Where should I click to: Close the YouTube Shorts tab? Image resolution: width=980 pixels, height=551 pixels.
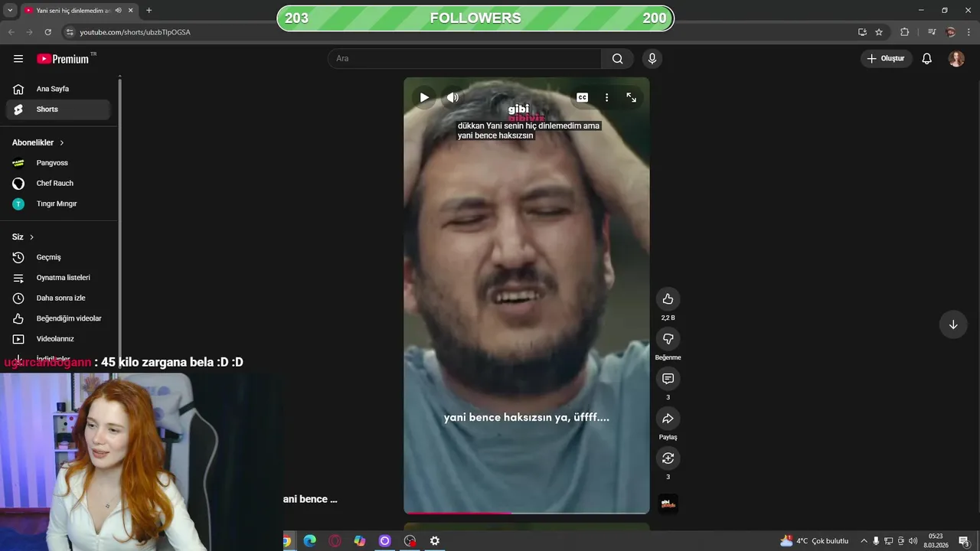(x=131, y=11)
